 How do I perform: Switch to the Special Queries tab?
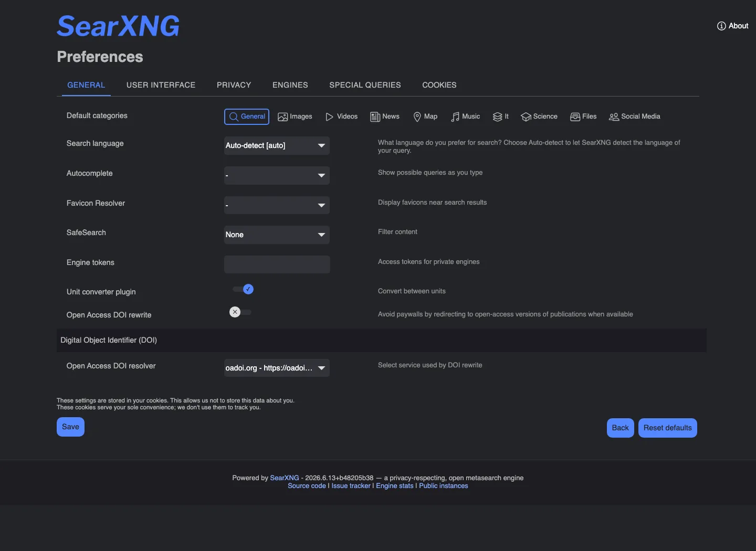[x=365, y=85]
